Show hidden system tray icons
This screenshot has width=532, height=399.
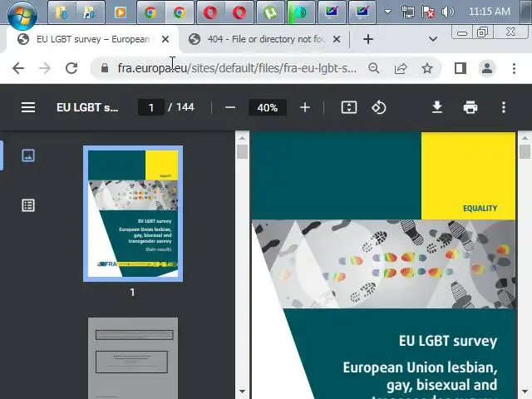coord(387,12)
